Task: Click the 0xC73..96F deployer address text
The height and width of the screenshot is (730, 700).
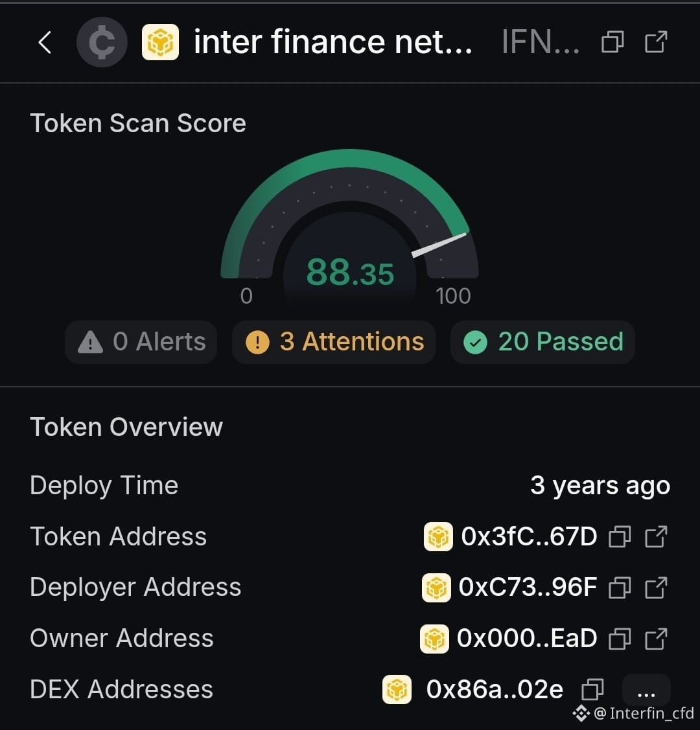Action: 528,587
